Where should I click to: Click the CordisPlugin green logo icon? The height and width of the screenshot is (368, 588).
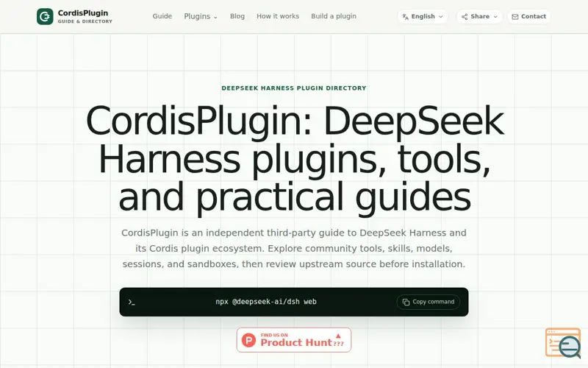45,16
